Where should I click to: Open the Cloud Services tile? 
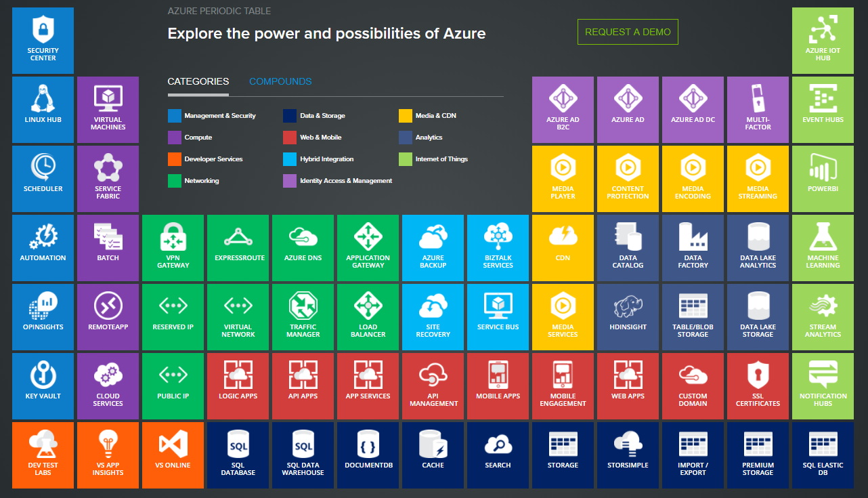(108, 386)
